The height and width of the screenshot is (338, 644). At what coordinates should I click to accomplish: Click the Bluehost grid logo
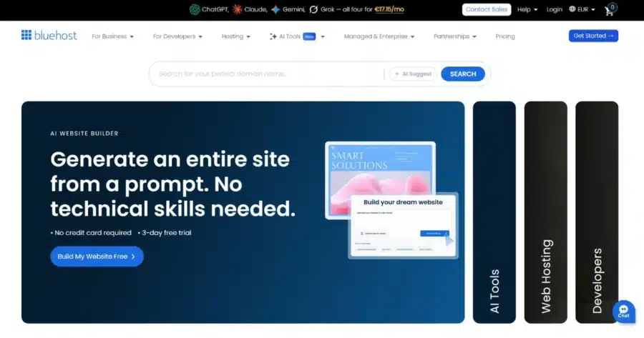point(26,35)
